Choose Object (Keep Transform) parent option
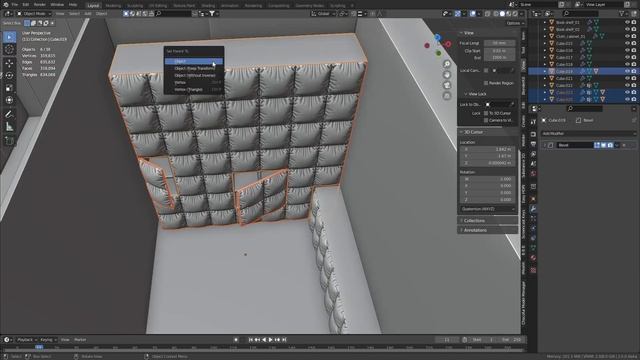Image resolution: width=640 pixels, height=360 pixels. tap(194, 69)
